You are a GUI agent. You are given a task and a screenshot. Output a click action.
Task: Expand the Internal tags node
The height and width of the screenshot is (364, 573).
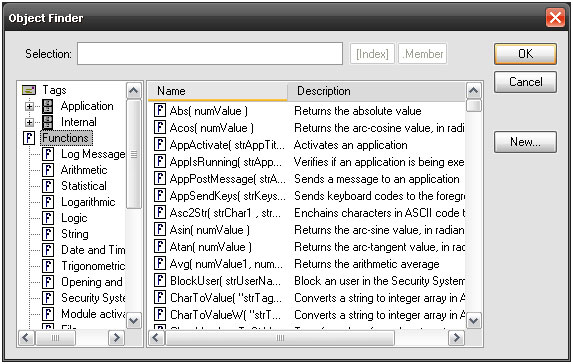pos(29,122)
